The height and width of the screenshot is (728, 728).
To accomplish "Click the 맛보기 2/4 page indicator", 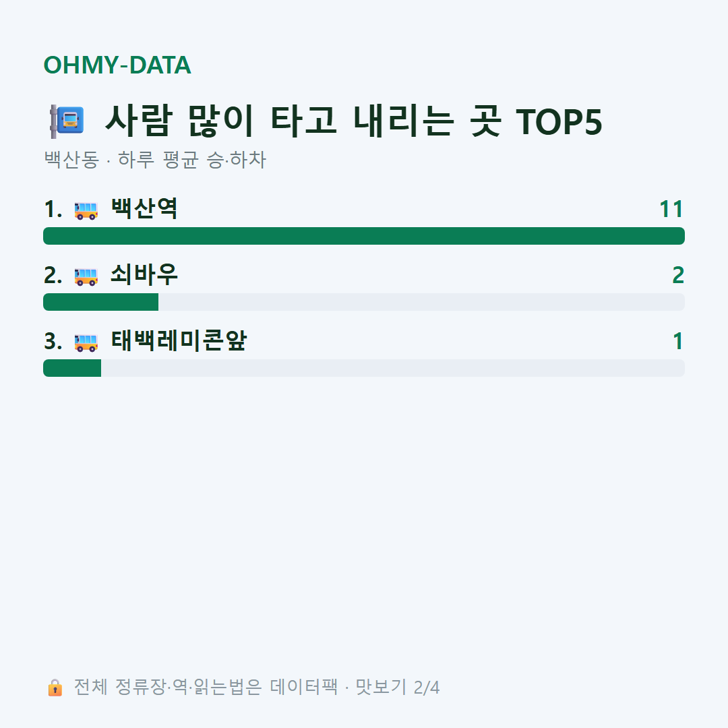I will pyautogui.click(x=398, y=687).
